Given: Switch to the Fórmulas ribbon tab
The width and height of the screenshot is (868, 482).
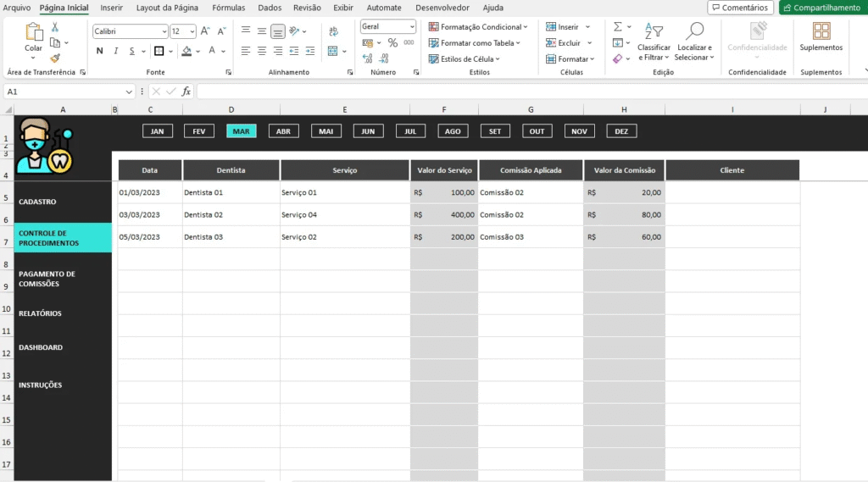Looking at the screenshot, I should pos(228,8).
